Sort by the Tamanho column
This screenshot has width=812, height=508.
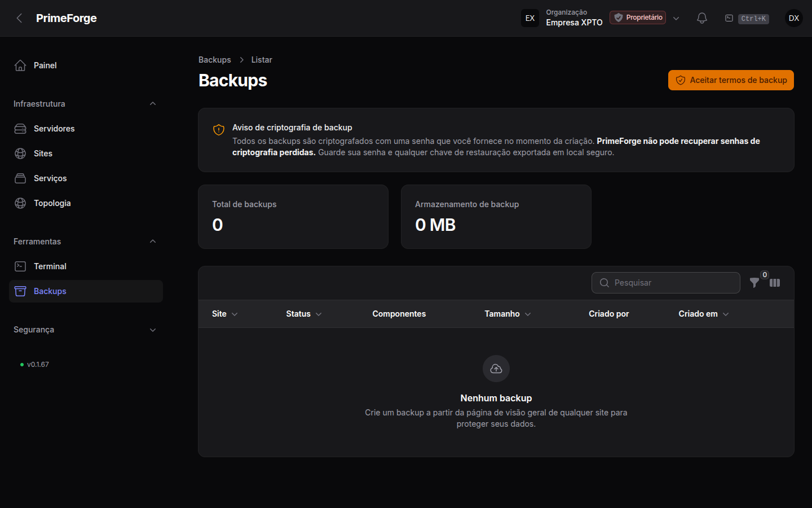[507, 314]
